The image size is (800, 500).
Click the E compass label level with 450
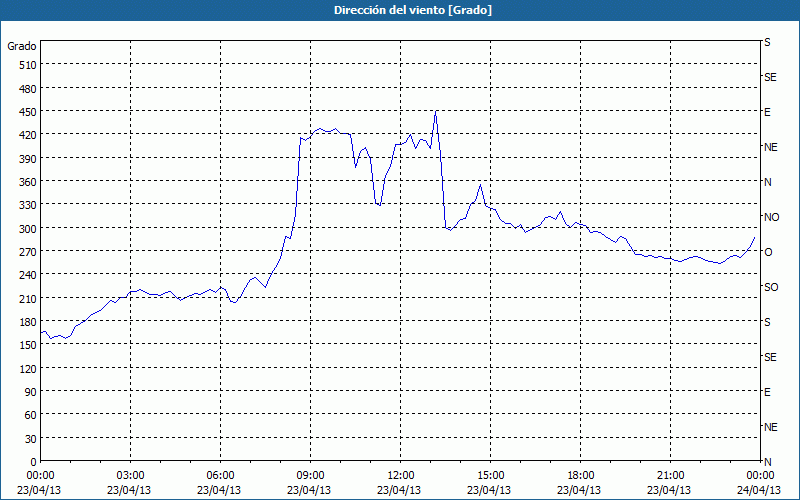(767, 112)
